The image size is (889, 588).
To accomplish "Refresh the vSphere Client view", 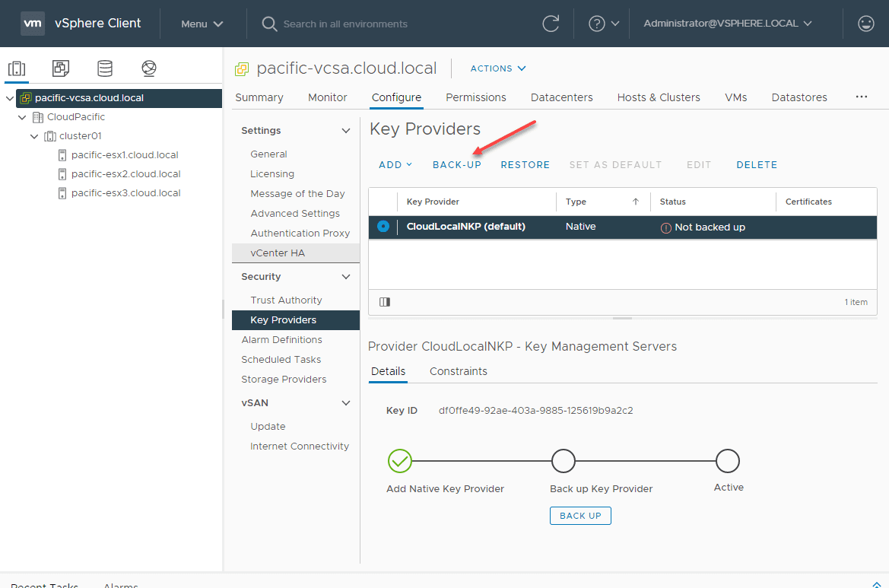I will 551,23.
